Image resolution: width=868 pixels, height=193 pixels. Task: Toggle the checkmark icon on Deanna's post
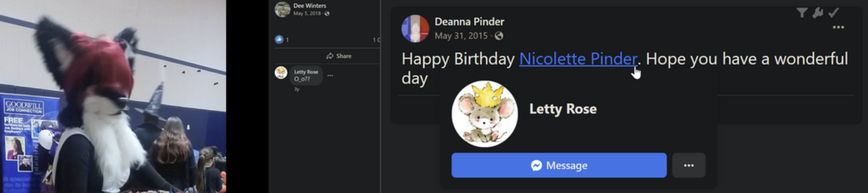(834, 12)
